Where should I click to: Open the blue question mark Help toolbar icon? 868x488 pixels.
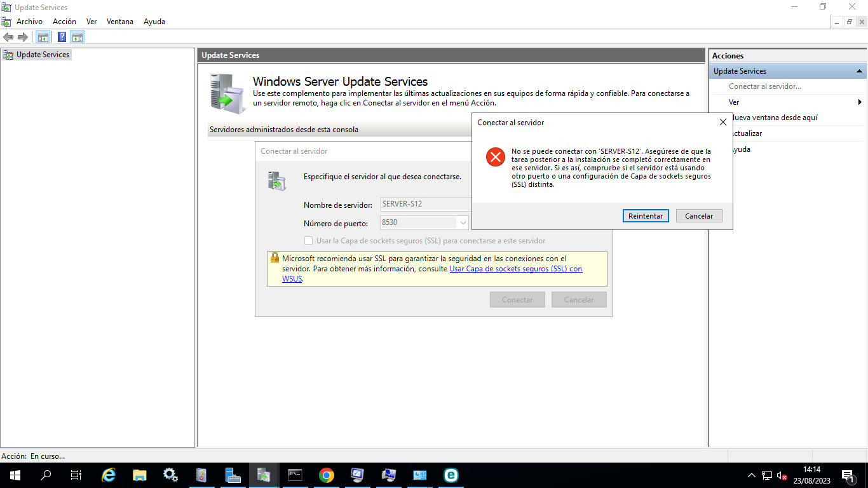pos(62,37)
